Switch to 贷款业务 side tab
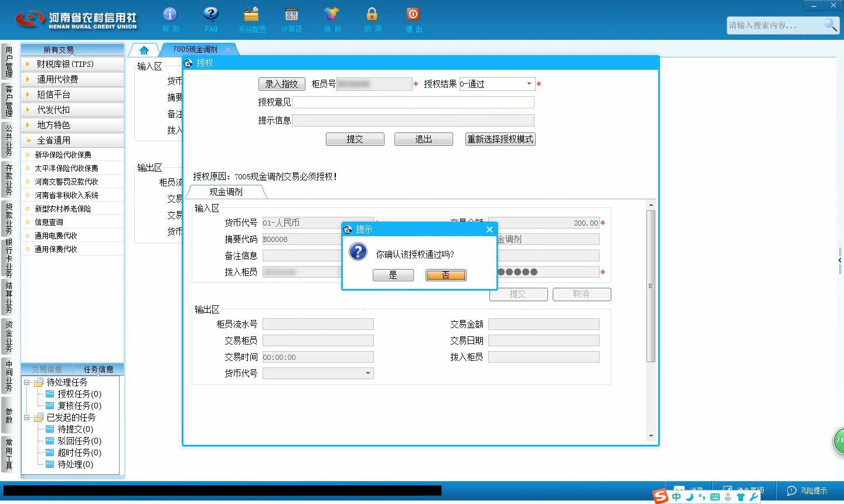844x504 pixels. (x=9, y=218)
